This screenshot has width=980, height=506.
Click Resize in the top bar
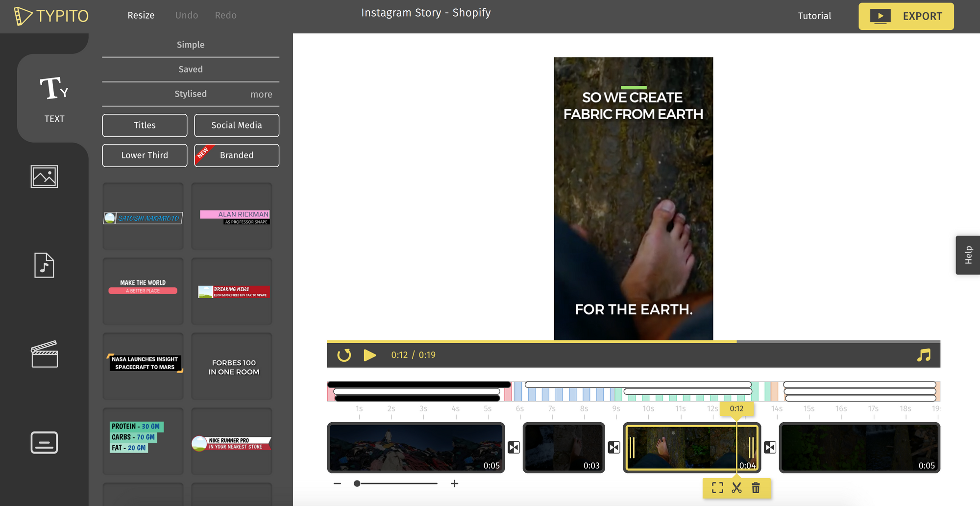point(141,15)
